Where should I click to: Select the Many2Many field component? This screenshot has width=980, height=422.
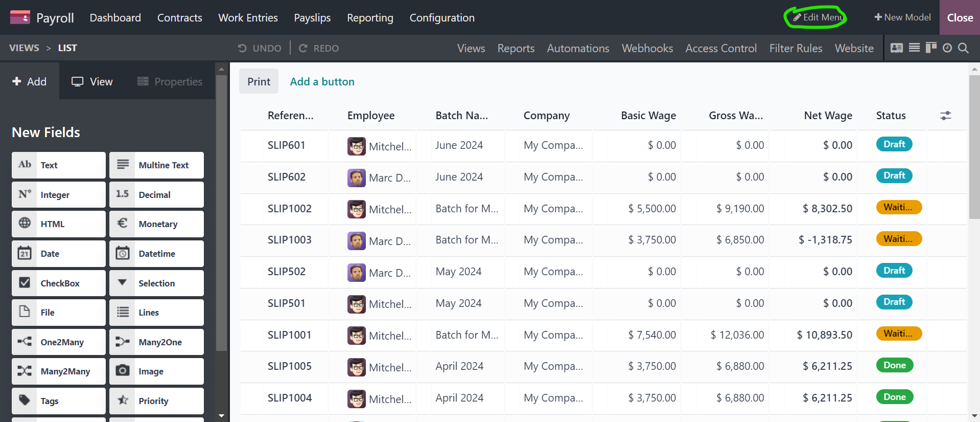point(59,371)
